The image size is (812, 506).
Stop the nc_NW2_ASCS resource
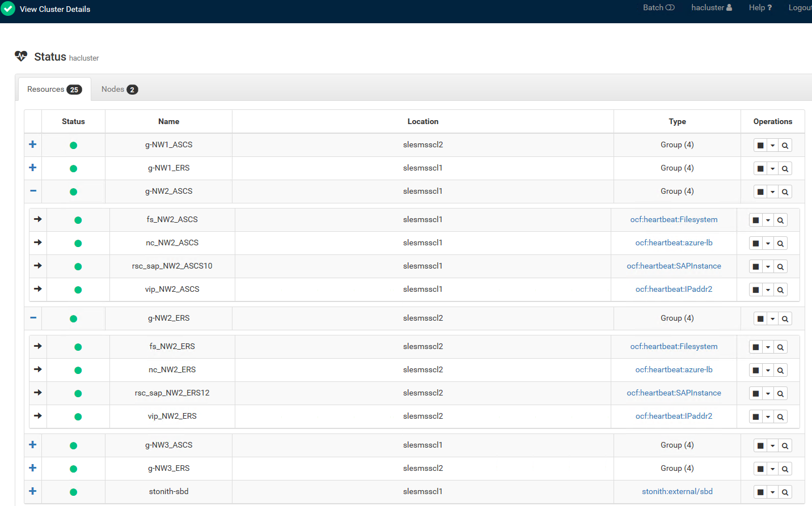[756, 244]
